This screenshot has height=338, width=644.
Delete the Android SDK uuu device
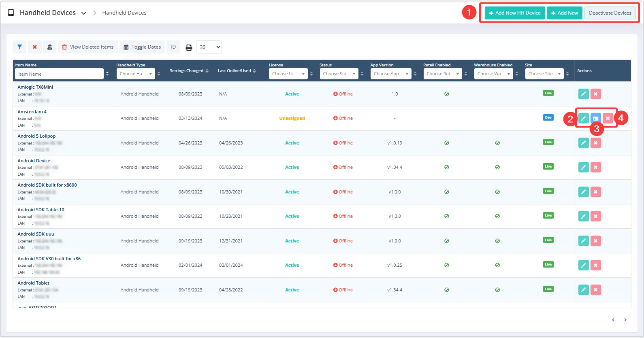[x=595, y=241]
